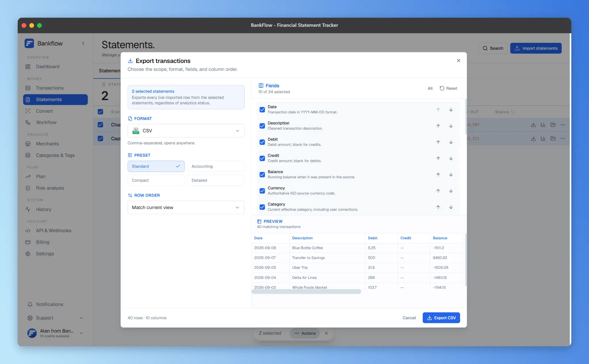The height and width of the screenshot is (364, 589).
Task: Open the Actions menu in selection bar
Action: (305, 333)
